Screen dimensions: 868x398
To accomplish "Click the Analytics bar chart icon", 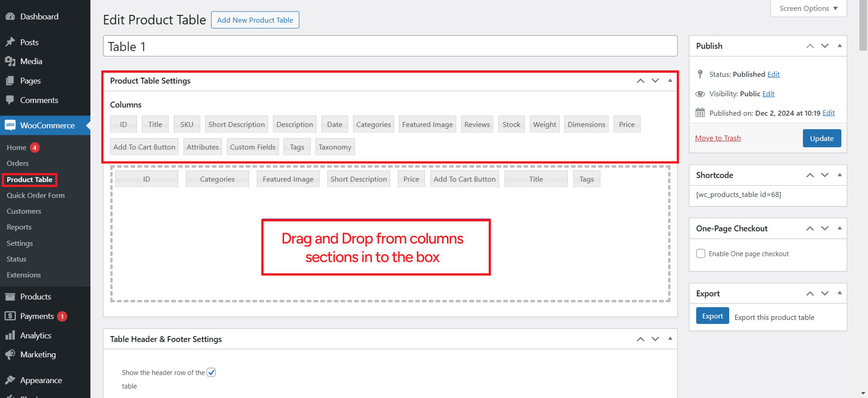I will (x=10, y=336).
